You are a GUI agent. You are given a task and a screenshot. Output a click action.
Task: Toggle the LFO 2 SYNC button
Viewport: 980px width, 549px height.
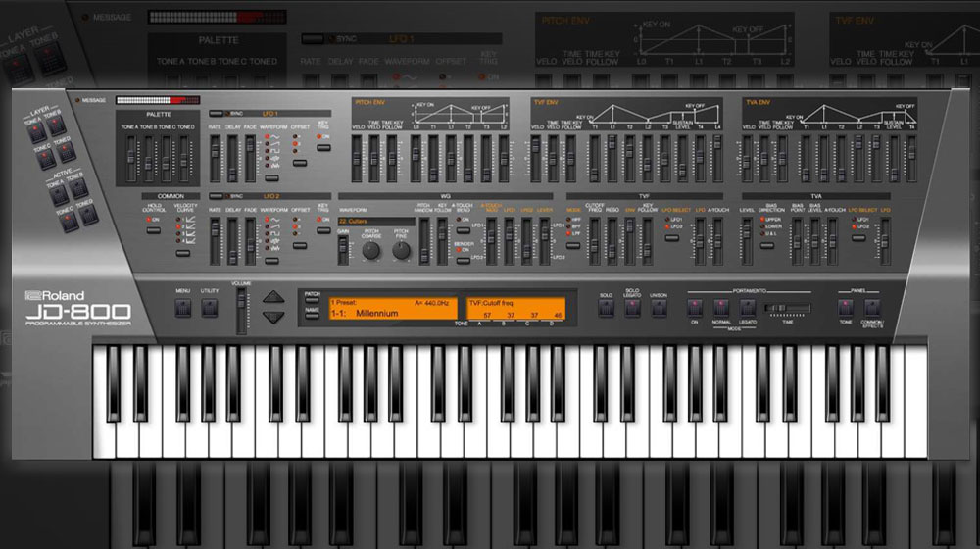pyautogui.click(x=217, y=196)
